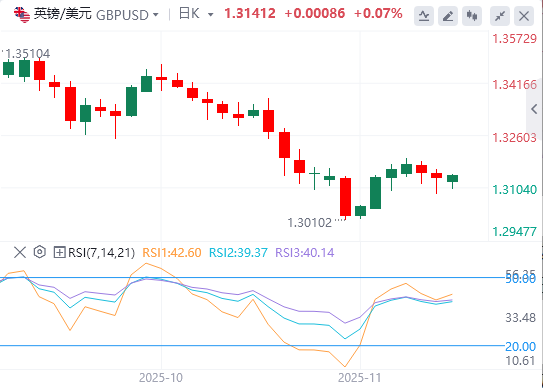This screenshot has width=543, height=388.
Task: Toggle RSI2 cyan line label
Action: pyautogui.click(x=238, y=253)
